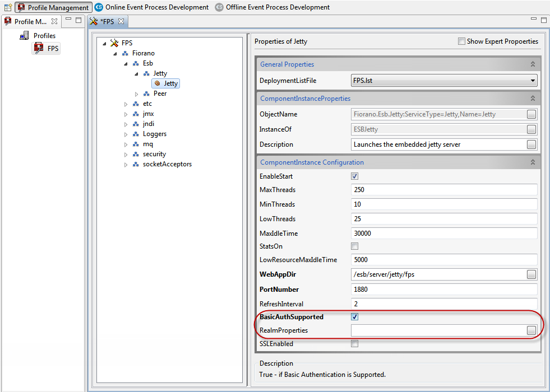Expand the Peer tree node

click(137, 94)
